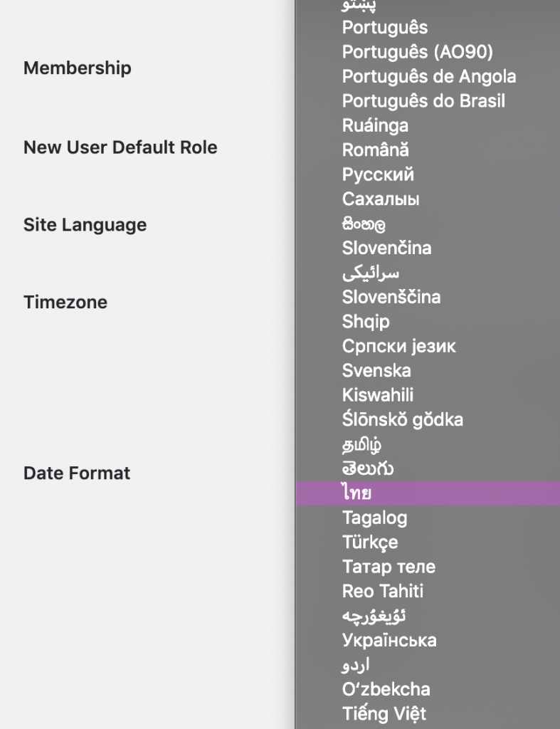
Task: Select Slovenščina option
Action: tap(428, 297)
